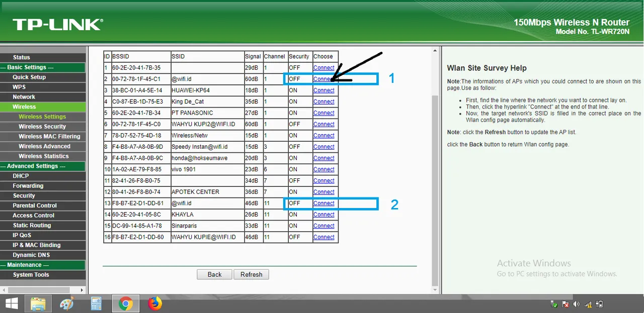Open Access Control menu
The width and height of the screenshot is (644, 313).
[x=33, y=216]
